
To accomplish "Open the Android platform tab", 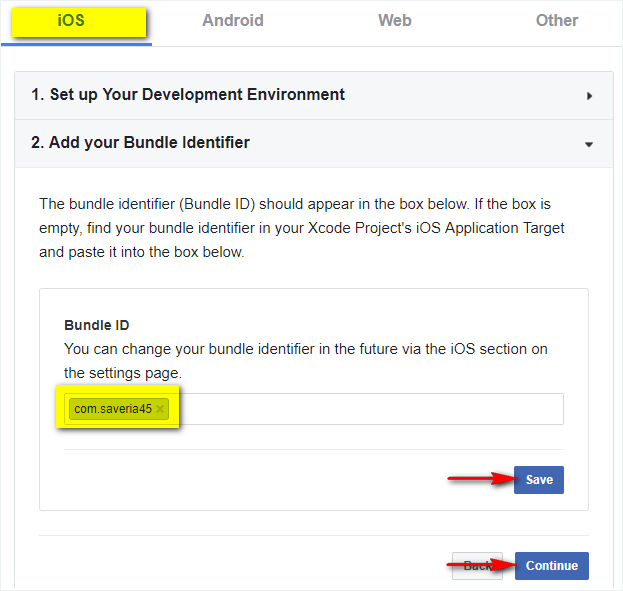I will [232, 21].
